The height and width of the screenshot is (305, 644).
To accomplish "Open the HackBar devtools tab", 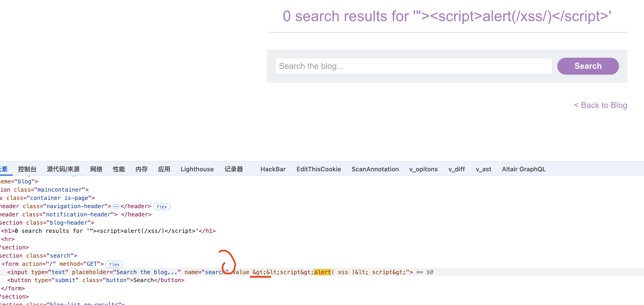I will (x=273, y=169).
